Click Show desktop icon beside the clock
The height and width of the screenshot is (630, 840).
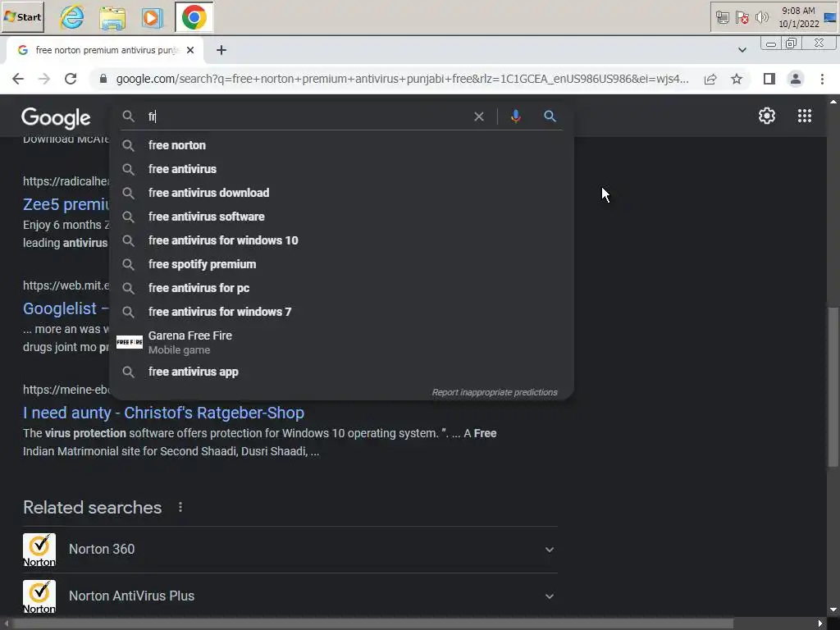click(x=830, y=17)
